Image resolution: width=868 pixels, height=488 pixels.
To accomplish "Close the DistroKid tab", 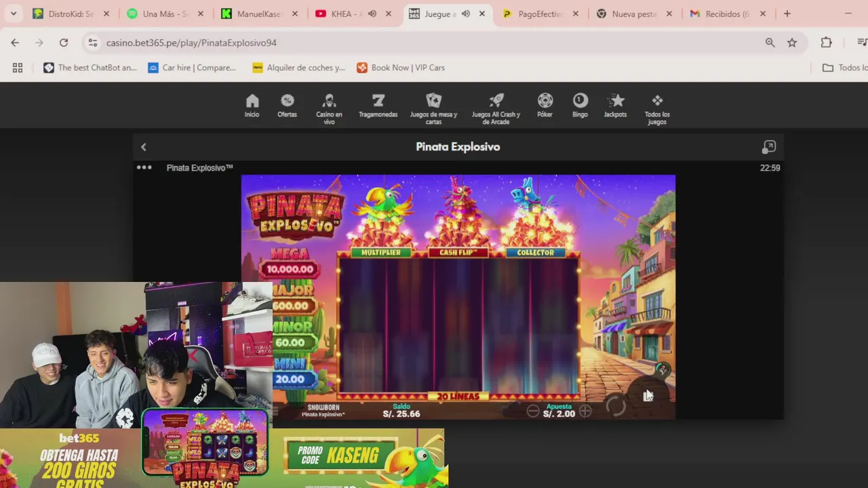I will pos(106,14).
